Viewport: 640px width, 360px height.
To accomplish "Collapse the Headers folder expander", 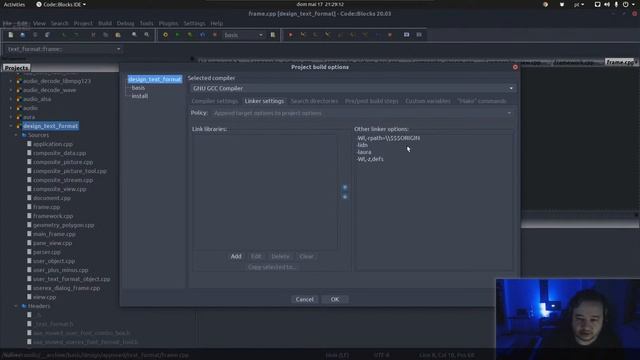I will 16,306.
